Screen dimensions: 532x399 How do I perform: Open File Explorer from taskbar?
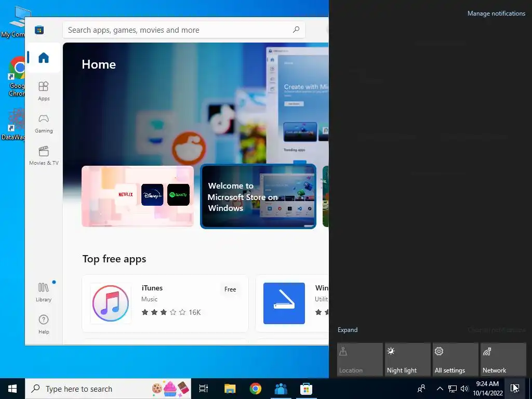coord(230,389)
